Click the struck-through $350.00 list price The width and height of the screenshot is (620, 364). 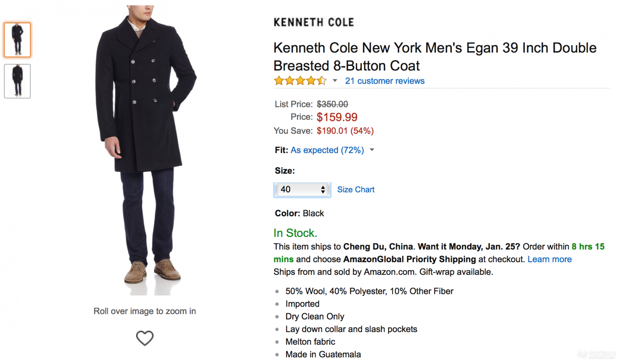332,104
